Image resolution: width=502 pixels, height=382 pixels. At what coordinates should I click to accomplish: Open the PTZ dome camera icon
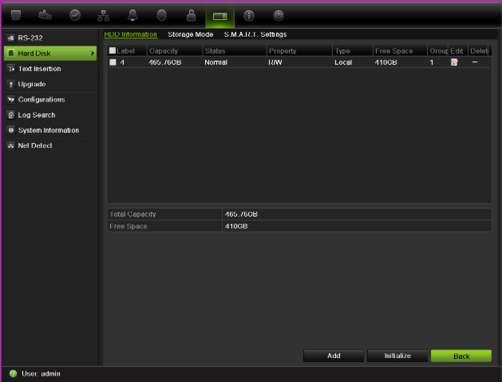point(162,15)
